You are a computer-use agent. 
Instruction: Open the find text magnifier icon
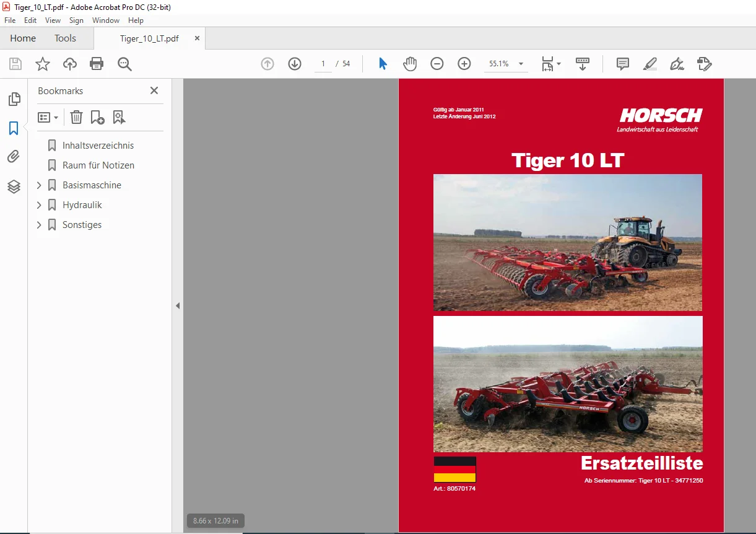(124, 64)
